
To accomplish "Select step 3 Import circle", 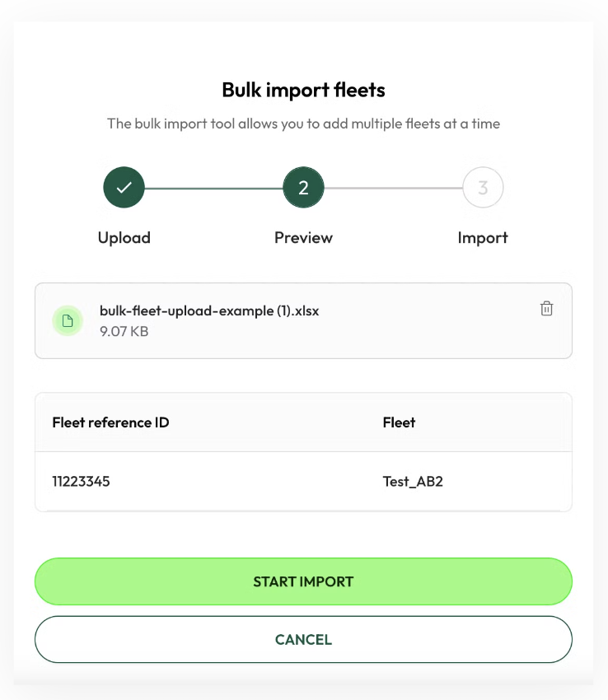I will (x=483, y=188).
